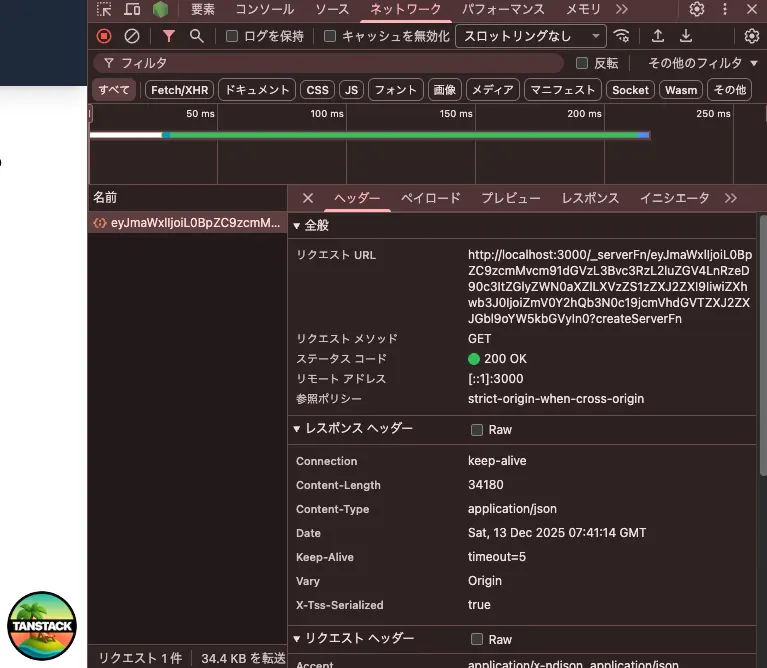Open network conditions wifi icon
Screen dimensions: 767x668
click(622, 36)
